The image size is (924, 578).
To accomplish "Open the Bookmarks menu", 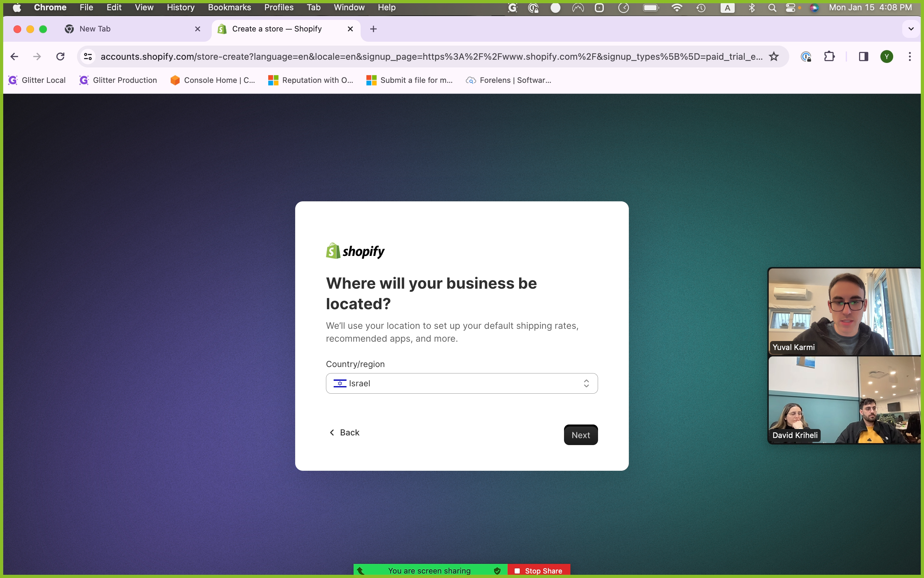I will tap(229, 8).
